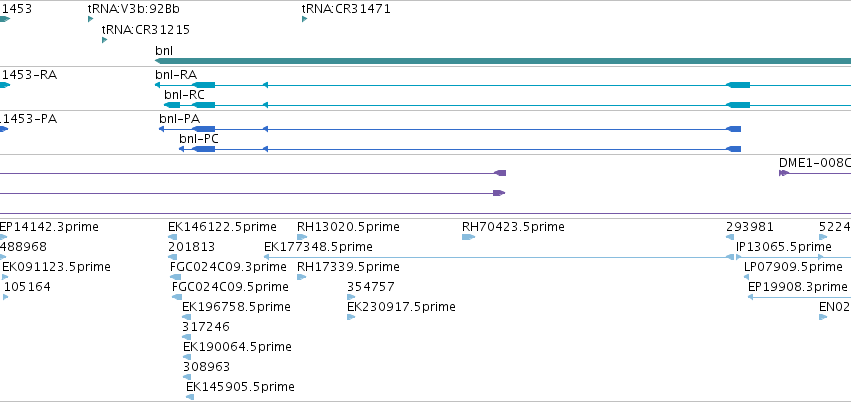This screenshot has width=851, height=402.
Task: Select the 317246 EST marker
Action: (187, 337)
